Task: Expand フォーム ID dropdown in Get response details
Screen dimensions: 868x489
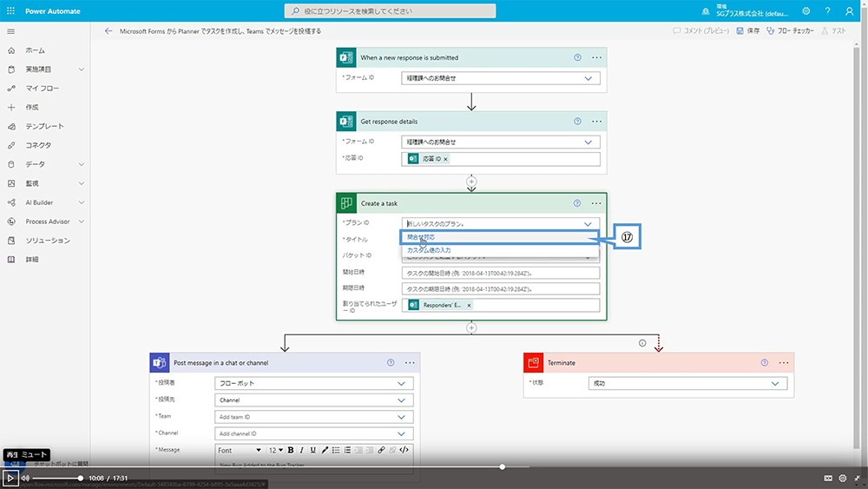Action: coord(588,142)
